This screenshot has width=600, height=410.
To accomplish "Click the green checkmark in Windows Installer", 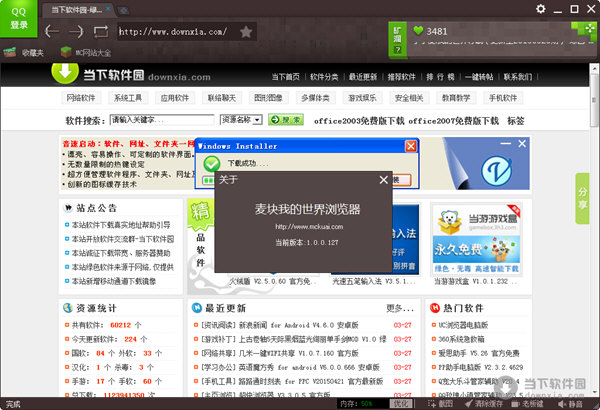I will point(212,163).
